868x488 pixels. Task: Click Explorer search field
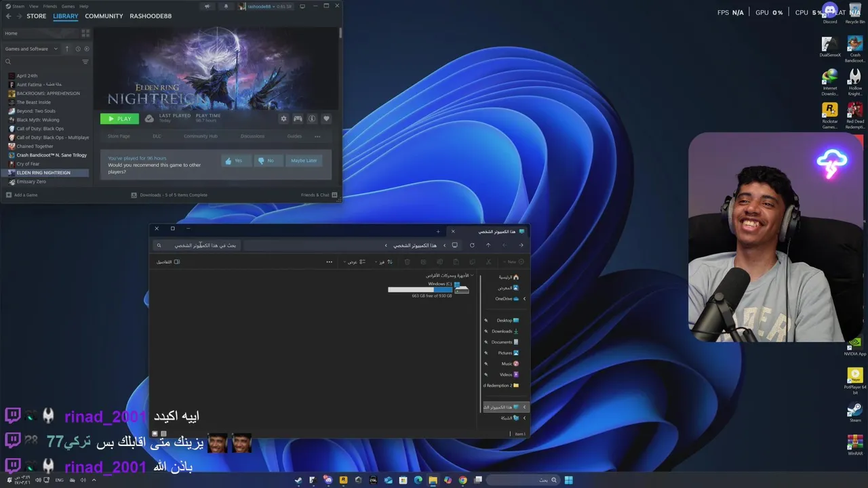[x=197, y=245]
